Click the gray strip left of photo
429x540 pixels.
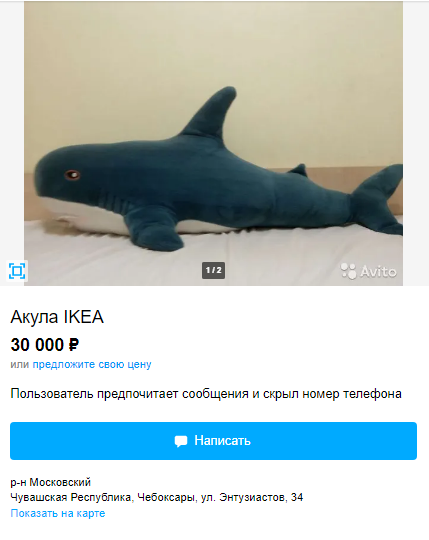click(x=12, y=131)
